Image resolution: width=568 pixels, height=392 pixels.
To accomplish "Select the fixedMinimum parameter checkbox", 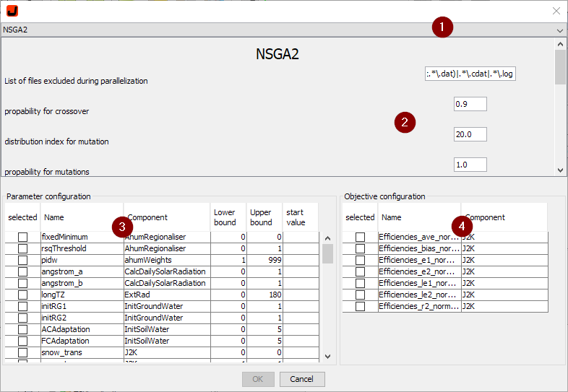I will [x=23, y=237].
